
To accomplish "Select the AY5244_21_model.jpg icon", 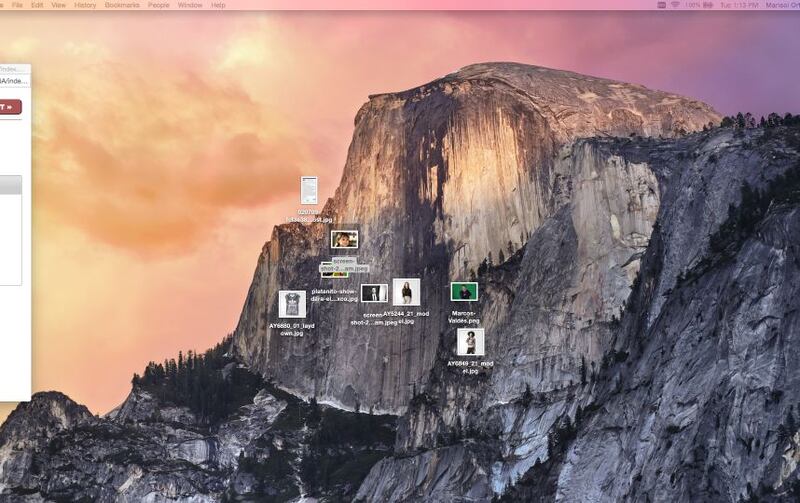I will click(x=406, y=292).
